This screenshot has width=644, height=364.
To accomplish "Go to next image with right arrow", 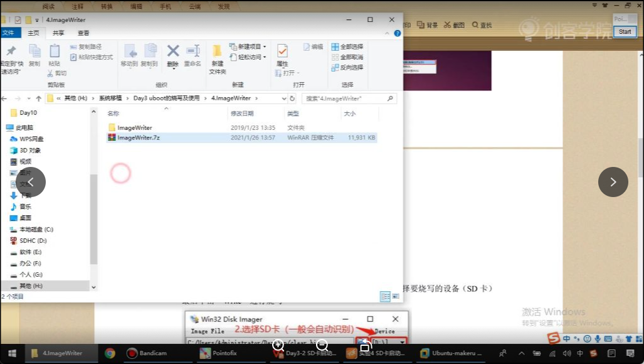I will [x=613, y=182].
